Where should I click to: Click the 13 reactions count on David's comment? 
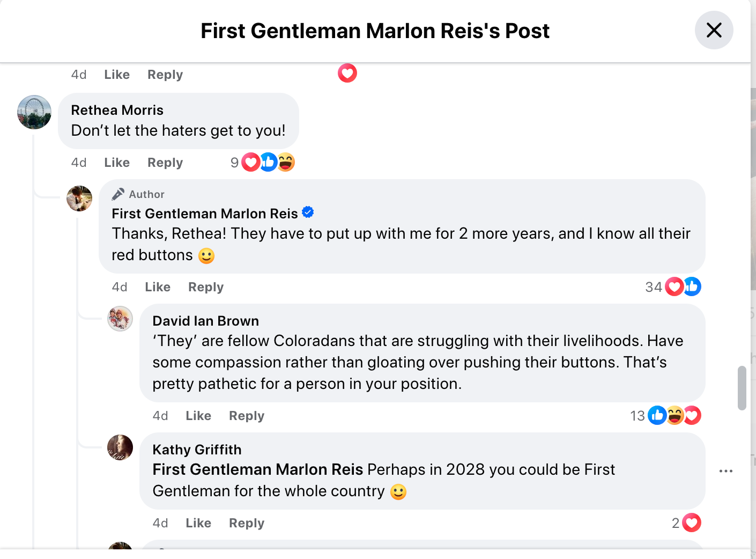638,415
